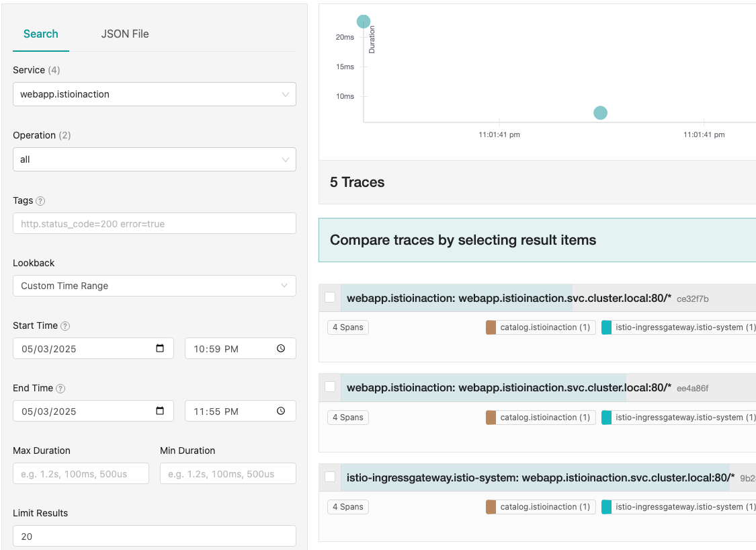Image resolution: width=756 pixels, height=550 pixels.
Task: Open the istio-ingressgateway.istio-system trace result
Action: 540,477
